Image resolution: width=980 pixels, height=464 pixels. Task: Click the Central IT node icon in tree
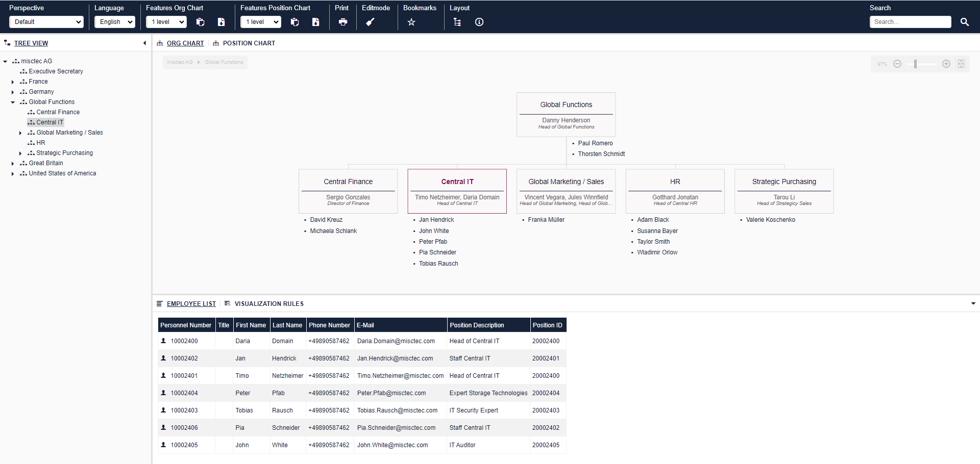(x=31, y=122)
